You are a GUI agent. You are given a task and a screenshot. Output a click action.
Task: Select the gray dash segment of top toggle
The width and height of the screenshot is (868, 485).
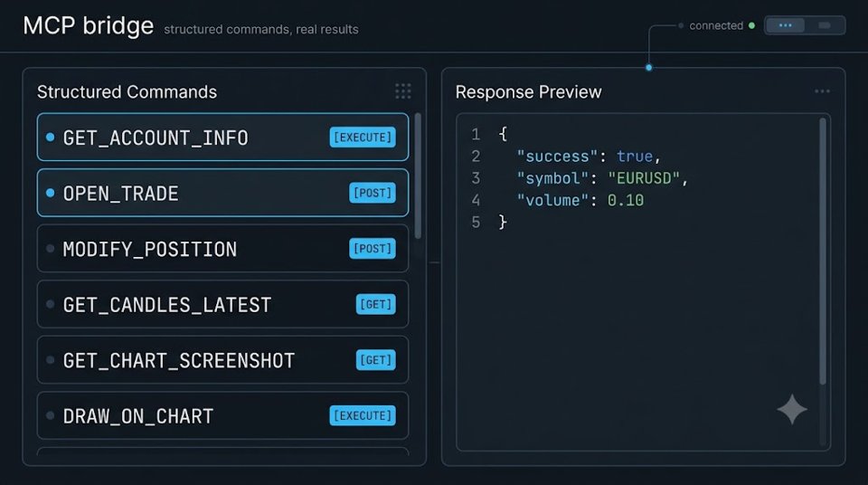coord(825,25)
